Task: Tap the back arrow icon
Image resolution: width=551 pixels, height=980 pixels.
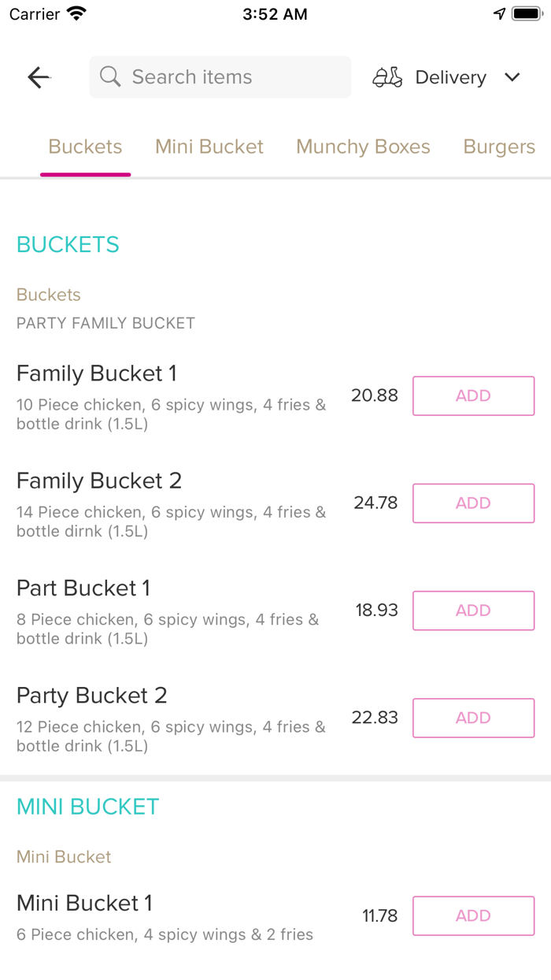Action: pyautogui.click(x=39, y=77)
